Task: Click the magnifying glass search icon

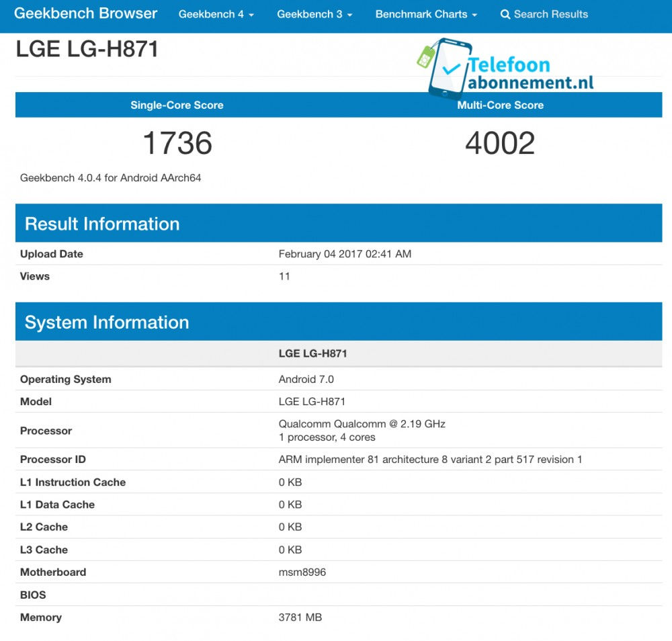Action: click(x=505, y=13)
